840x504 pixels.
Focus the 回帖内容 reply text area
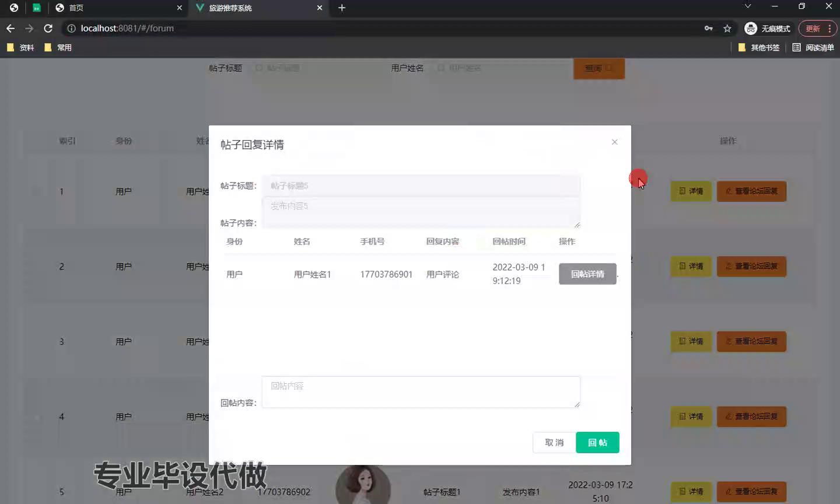click(x=421, y=392)
